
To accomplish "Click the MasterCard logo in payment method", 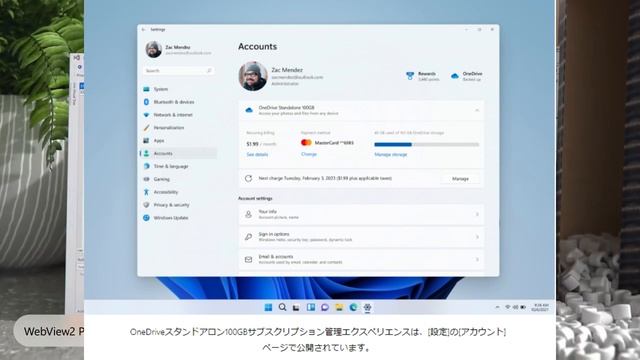I will pyautogui.click(x=306, y=142).
